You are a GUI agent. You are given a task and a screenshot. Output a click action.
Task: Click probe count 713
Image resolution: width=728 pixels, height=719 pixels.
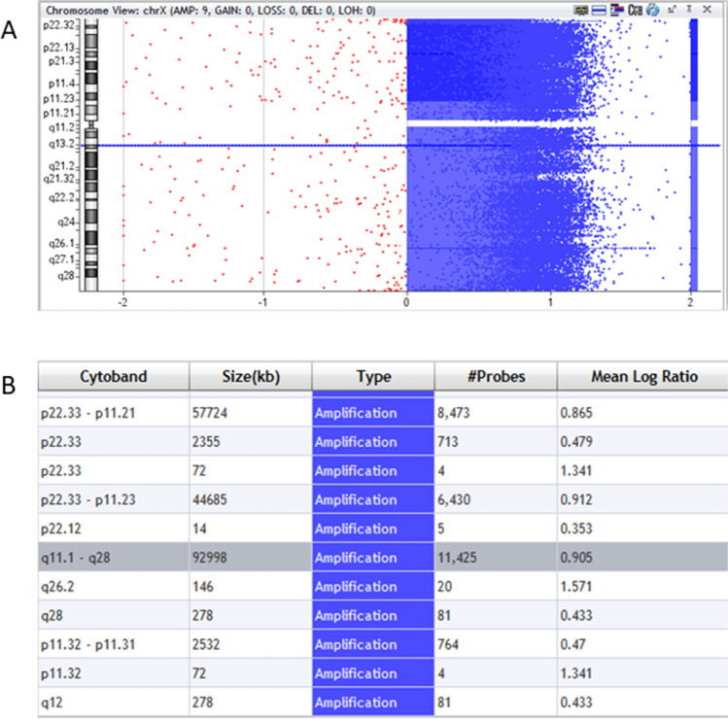447,441
